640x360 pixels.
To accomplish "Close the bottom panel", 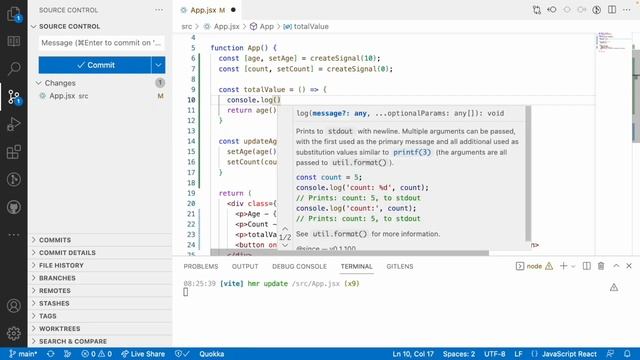I will [629, 266].
